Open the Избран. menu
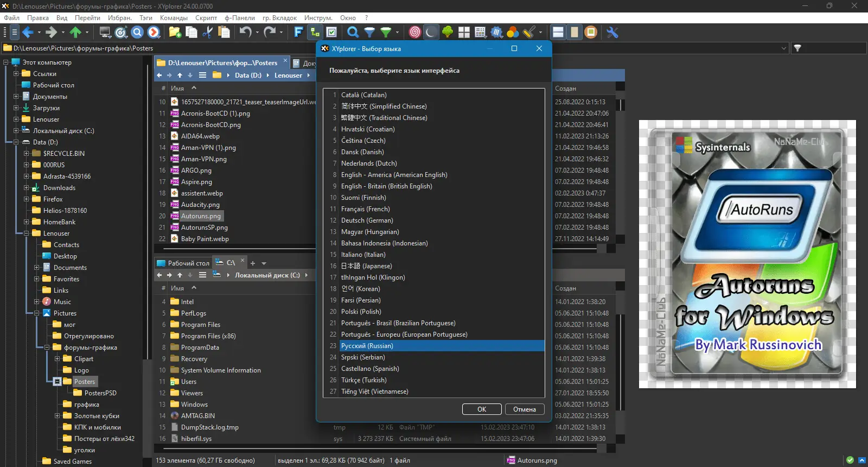 [x=119, y=18]
